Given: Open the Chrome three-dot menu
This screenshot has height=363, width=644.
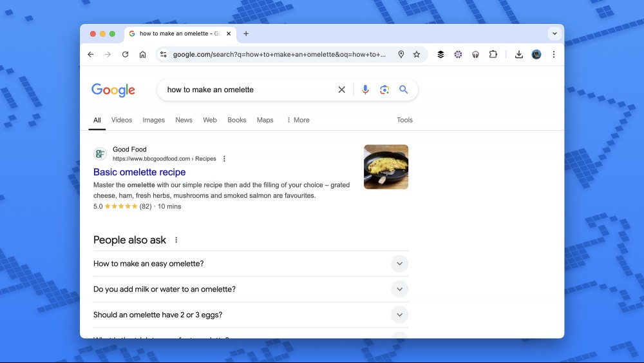Looking at the screenshot, I should [554, 54].
